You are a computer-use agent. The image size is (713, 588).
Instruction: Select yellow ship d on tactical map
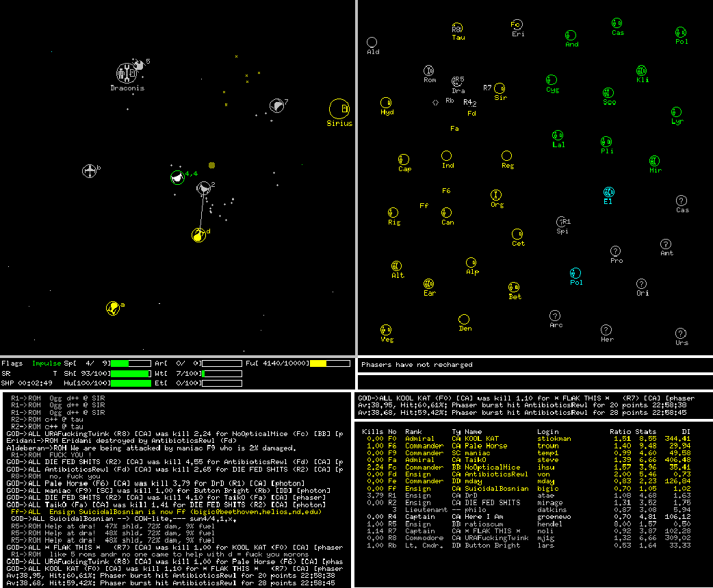click(198, 235)
